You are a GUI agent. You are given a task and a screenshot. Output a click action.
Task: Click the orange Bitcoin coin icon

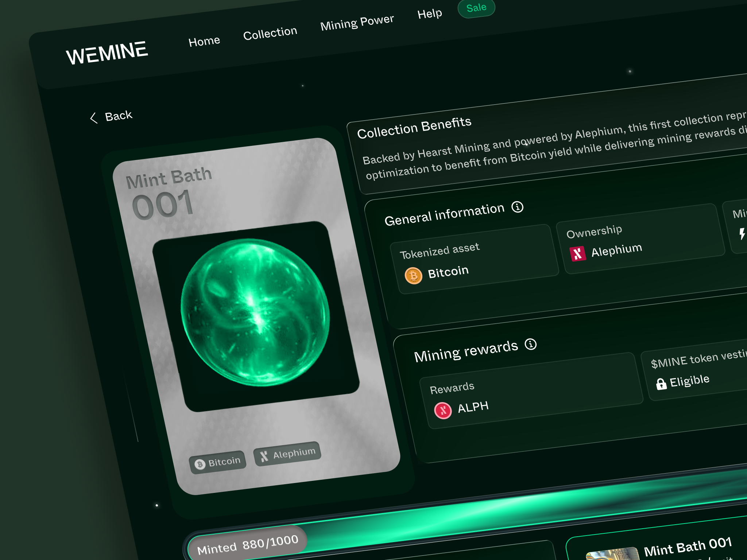point(413,276)
